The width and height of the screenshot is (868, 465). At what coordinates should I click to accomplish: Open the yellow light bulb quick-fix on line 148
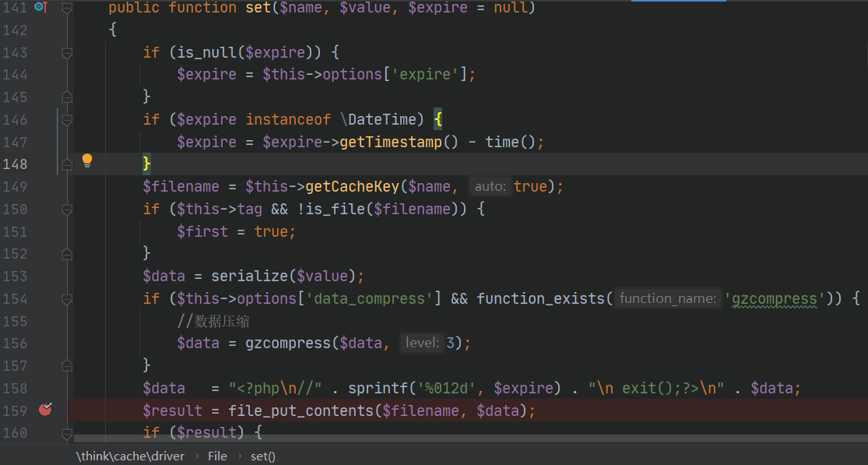tap(87, 161)
